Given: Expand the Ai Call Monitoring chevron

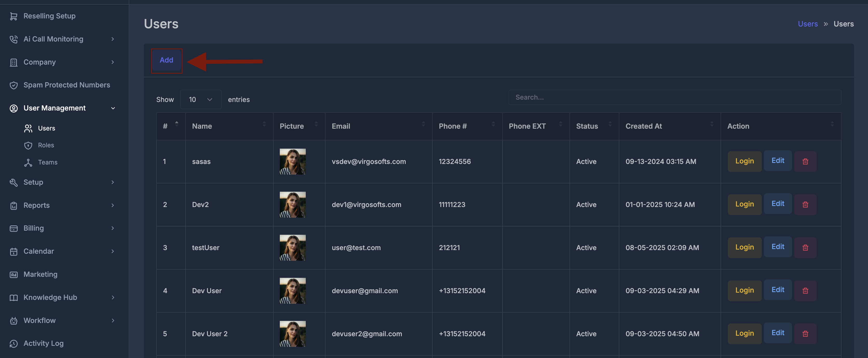Looking at the screenshot, I should (x=113, y=39).
